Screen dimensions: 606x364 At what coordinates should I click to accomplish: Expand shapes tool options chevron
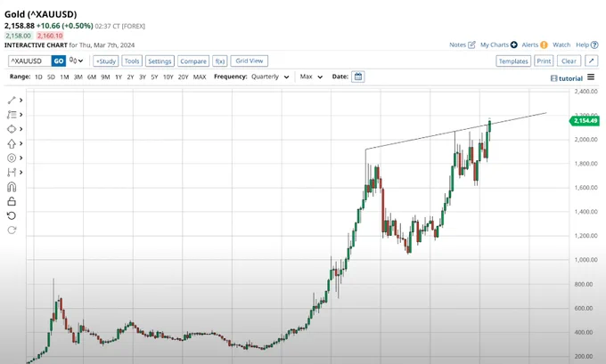(x=20, y=129)
